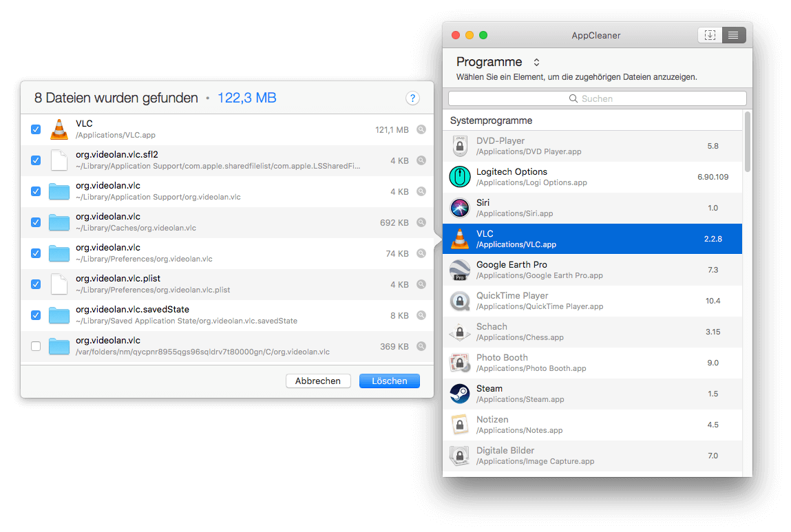Viewport: 791px width, 532px height.
Task: Click the application list scrollbar
Action: [747, 143]
